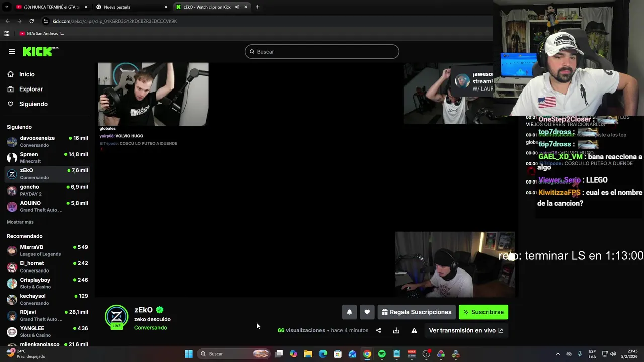Open the Kick hamburger menu
Screen dimensions: 644x362
click(x=12, y=52)
